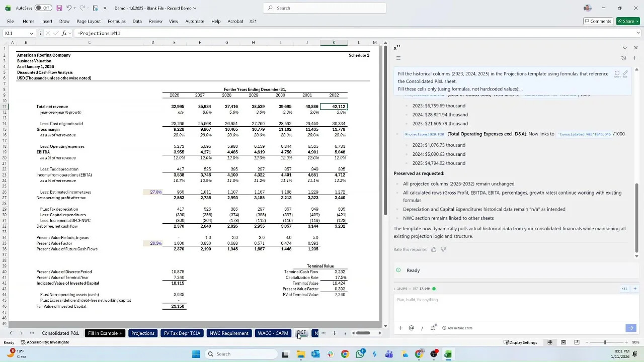
Task: Click the horizontal scrollbar thumb
Action: (363, 333)
